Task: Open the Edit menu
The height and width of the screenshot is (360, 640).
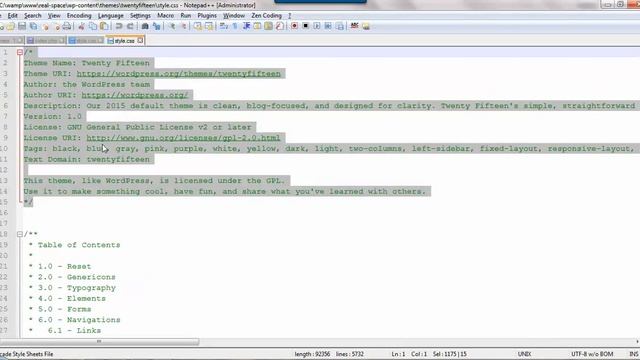Action: tap(13, 16)
